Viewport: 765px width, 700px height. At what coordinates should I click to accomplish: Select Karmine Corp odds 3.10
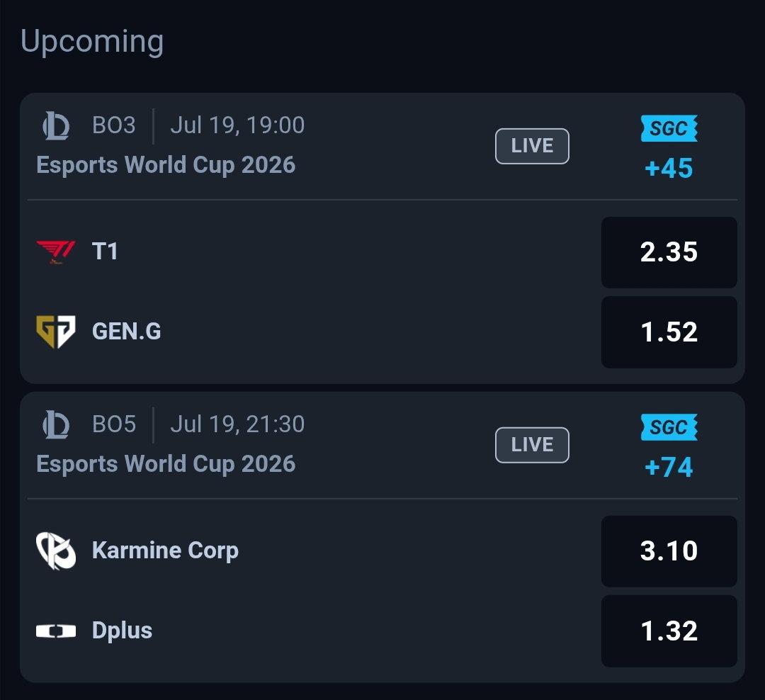pos(669,551)
